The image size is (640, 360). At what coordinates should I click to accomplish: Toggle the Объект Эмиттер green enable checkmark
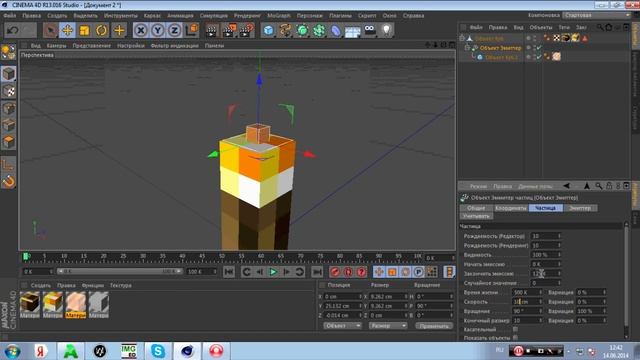pos(539,48)
